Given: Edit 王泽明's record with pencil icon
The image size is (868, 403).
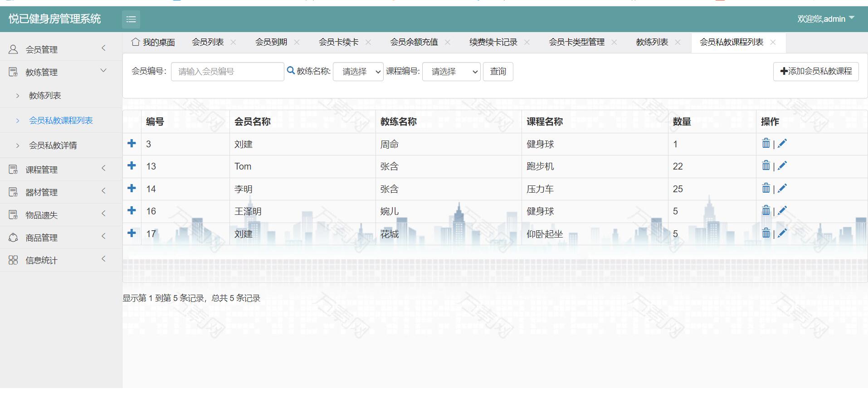Looking at the screenshot, I should pyautogui.click(x=782, y=211).
